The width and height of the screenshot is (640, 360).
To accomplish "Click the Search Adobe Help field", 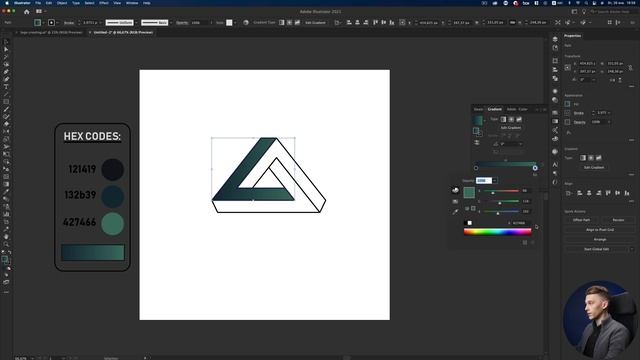I will pos(613,12).
